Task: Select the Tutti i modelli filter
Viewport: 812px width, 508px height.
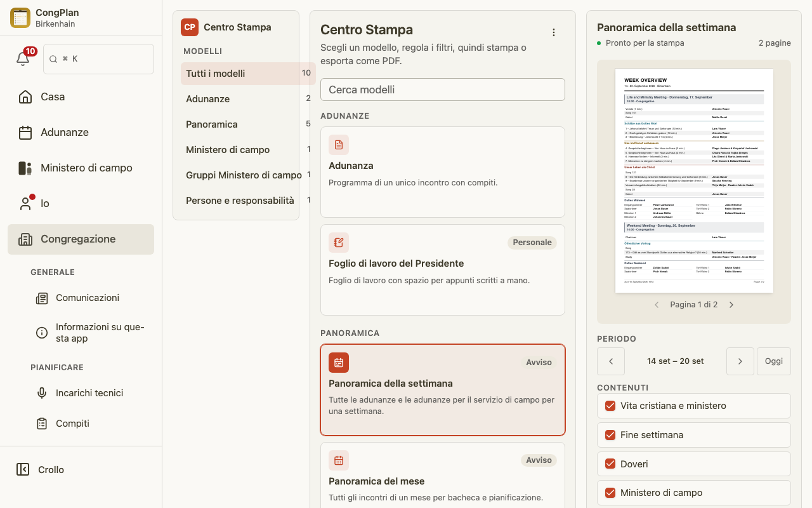Action: [x=248, y=74]
